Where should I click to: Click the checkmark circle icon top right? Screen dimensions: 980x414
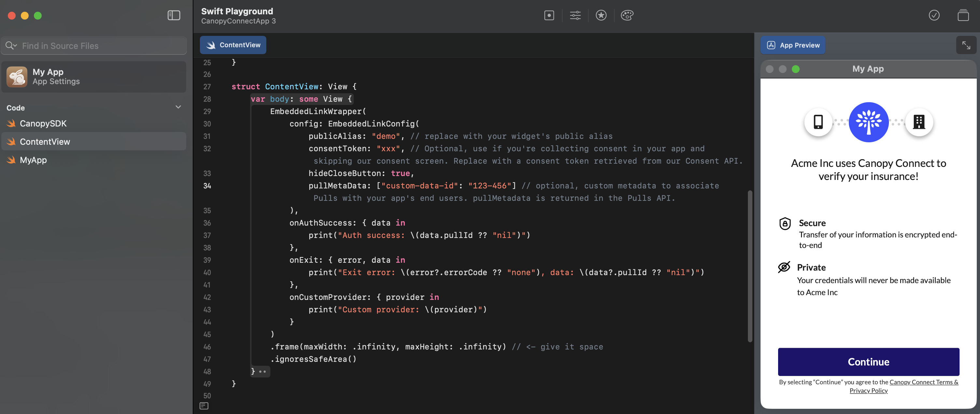(x=934, y=15)
